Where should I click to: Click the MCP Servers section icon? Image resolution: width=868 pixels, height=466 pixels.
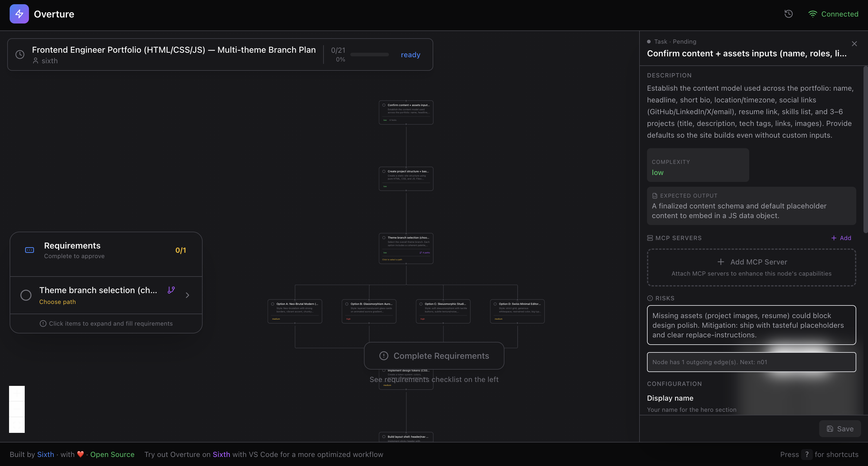(x=650, y=238)
